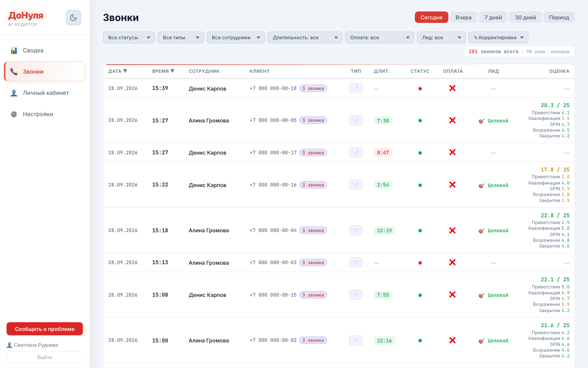This screenshot has width=588, height=368.
Task: Click the red payment cross in 15:39 row
Action: (x=452, y=88)
